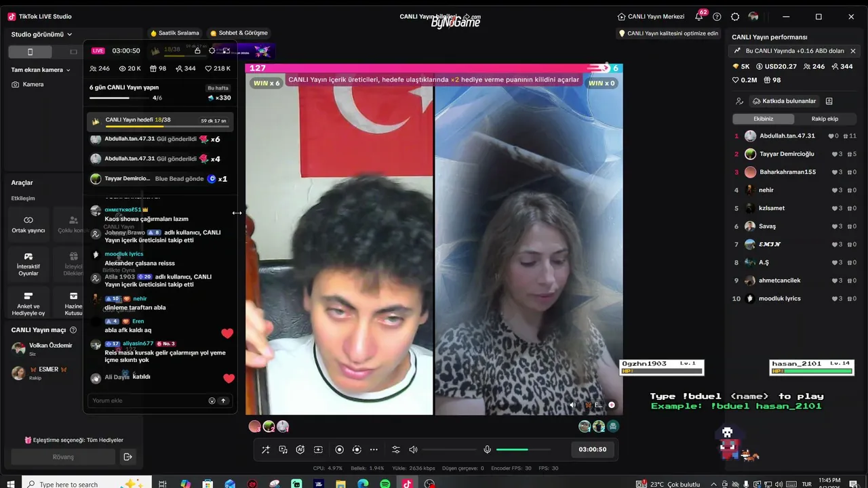868x488 pixels.
Task: Click the 03:00:50 stream timer button
Action: coord(592,449)
